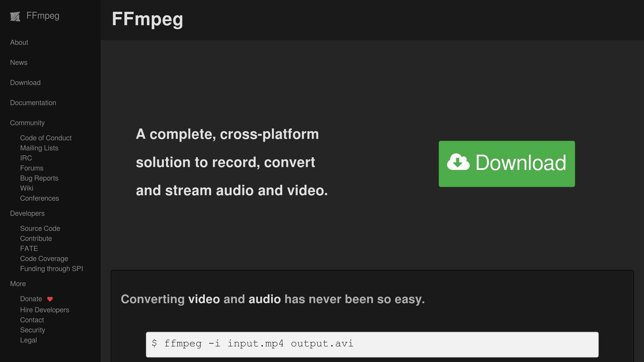The height and width of the screenshot is (362, 644).
Task: Open the Documentation page
Action: tap(33, 102)
